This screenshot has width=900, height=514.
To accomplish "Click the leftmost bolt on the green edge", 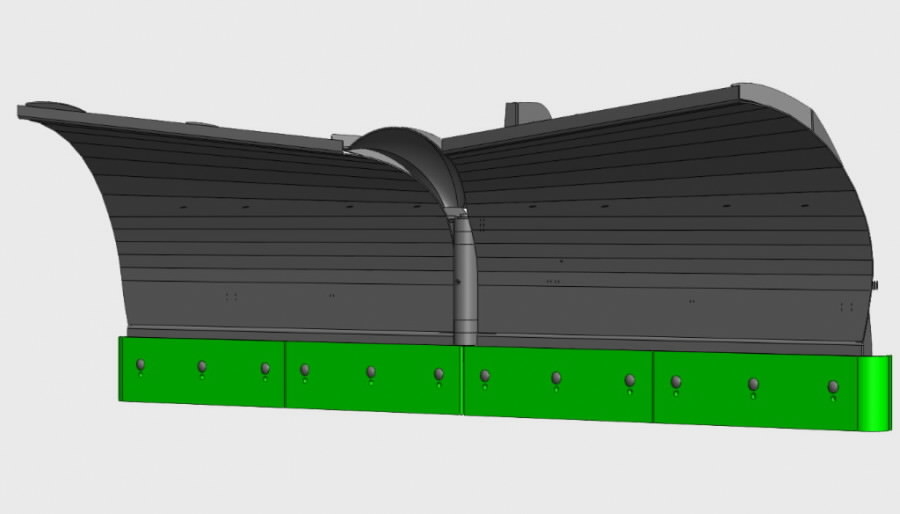I will 141,363.
